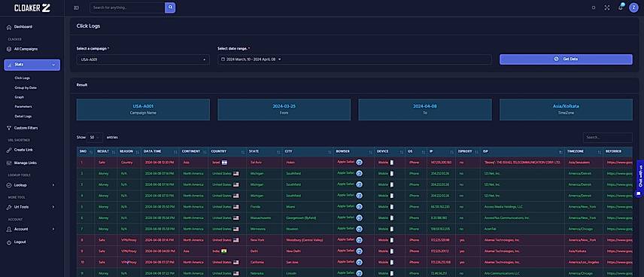Open Custom Filters link
644x277 pixels.
[x=26, y=128]
